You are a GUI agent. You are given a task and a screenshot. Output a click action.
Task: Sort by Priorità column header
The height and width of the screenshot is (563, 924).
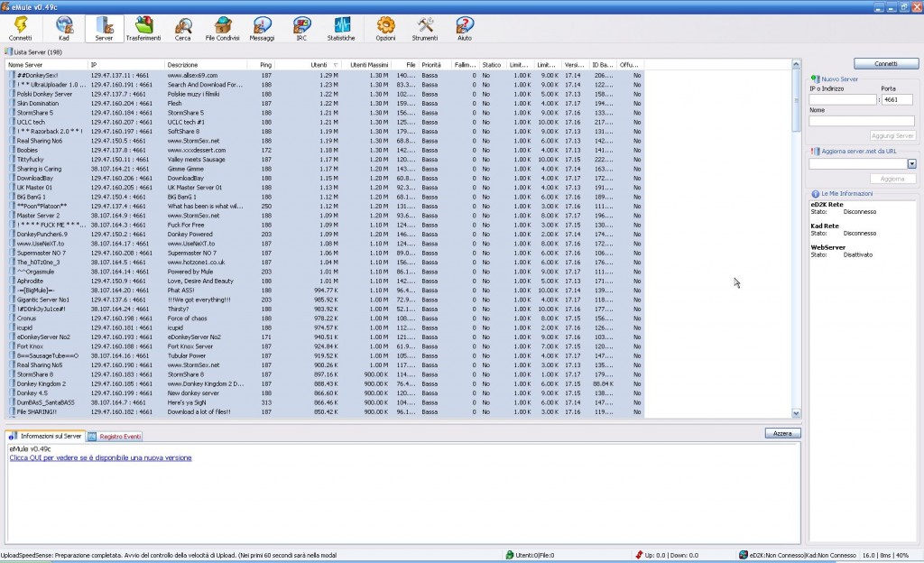coord(435,65)
